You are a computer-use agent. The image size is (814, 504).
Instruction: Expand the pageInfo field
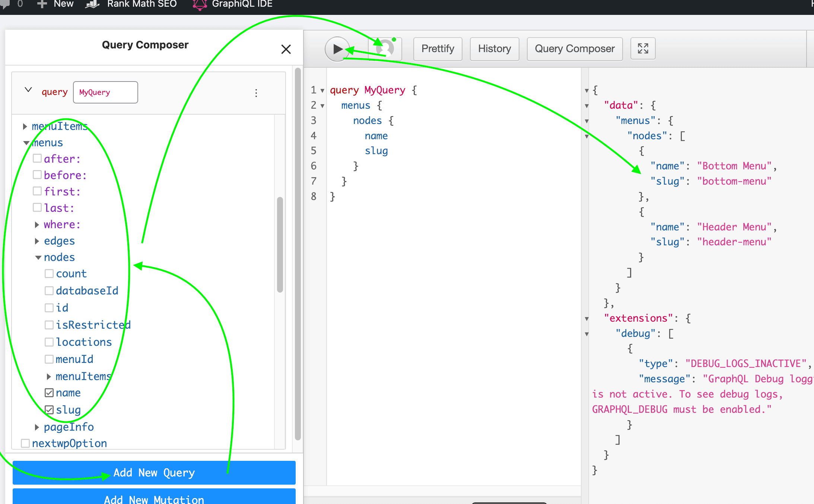tap(37, 427)
